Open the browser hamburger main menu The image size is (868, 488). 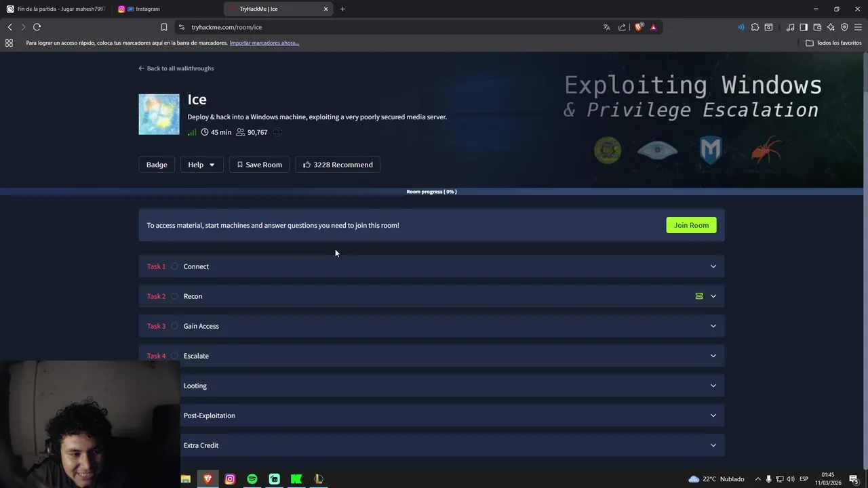(x=858, y=27)
